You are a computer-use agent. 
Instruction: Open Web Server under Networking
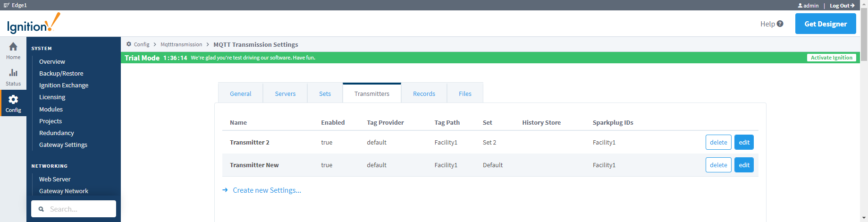55,179
